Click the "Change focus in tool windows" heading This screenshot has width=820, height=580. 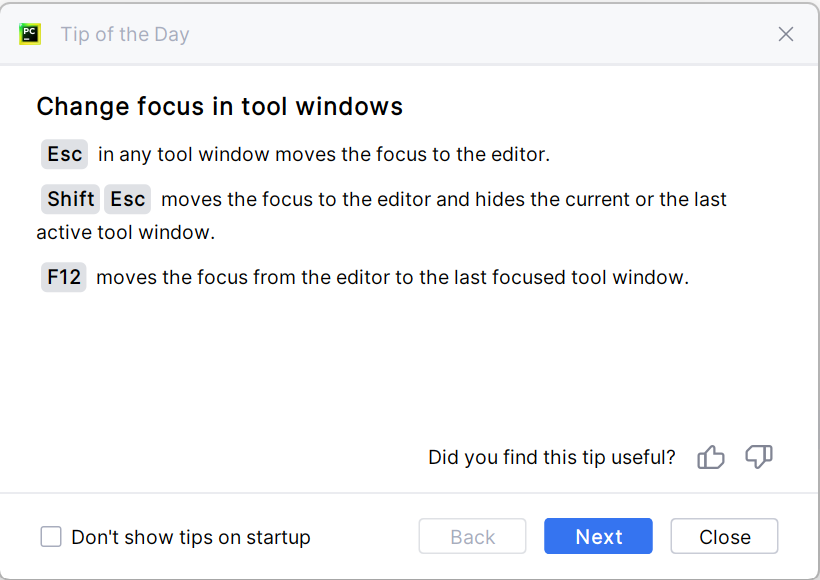click(x=219, y=106)
